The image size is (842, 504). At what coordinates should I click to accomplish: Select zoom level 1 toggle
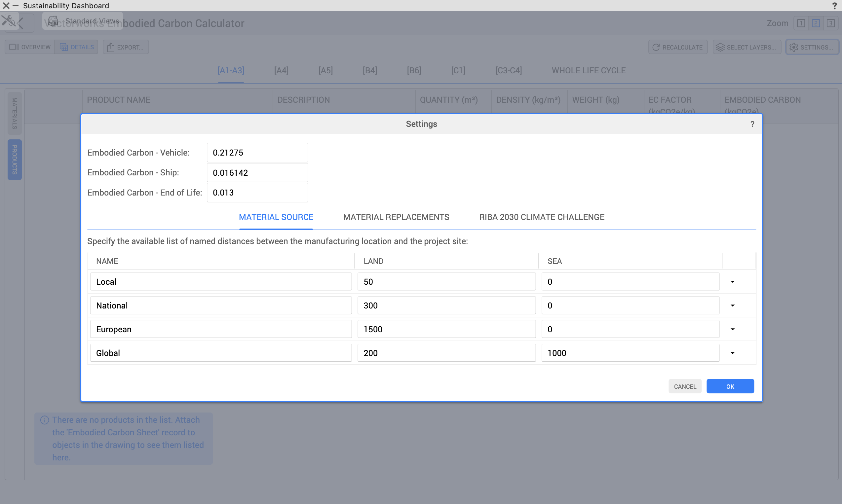click(x=801, y=23)
